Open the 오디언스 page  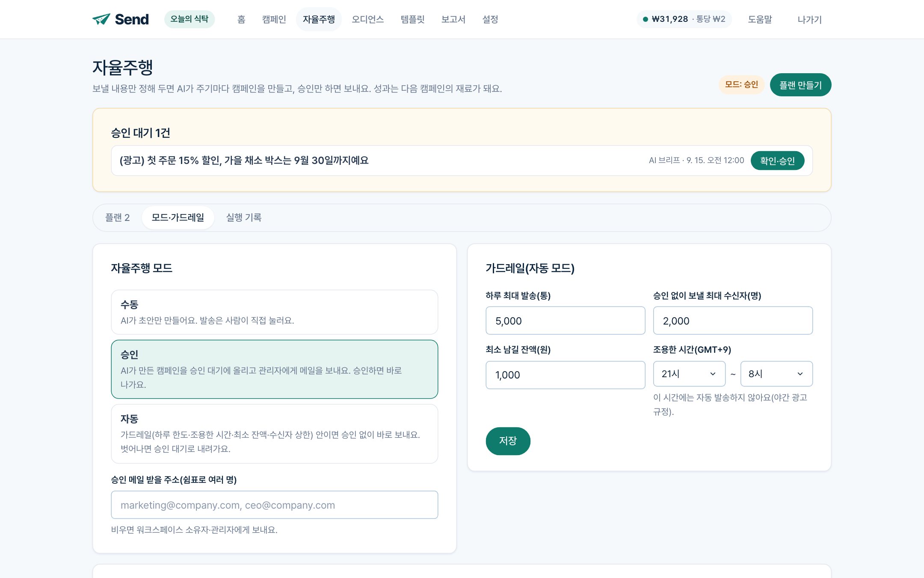(367, 19)
